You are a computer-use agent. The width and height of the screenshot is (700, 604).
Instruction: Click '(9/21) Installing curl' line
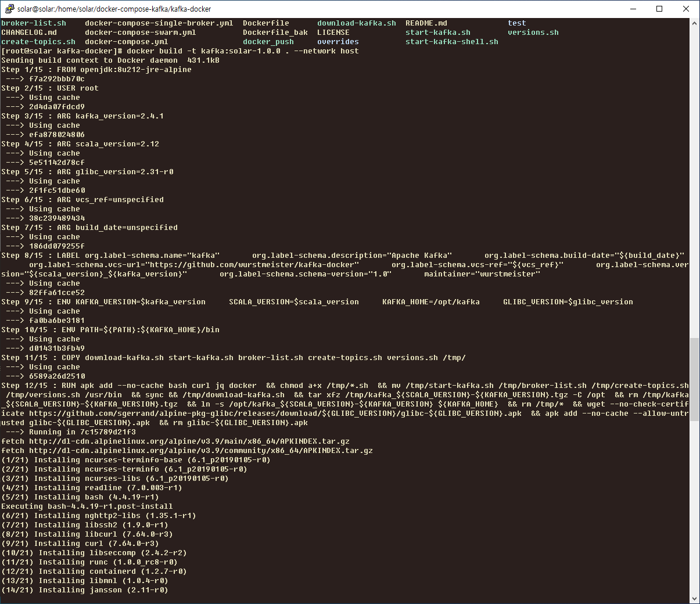point(80,544)
